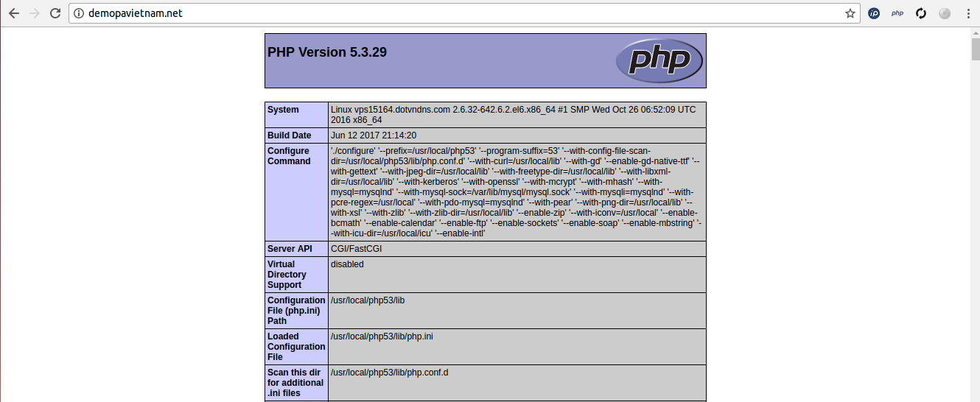Screen dimensions: 980x402
Task: Select the CGI/FastCGI Server API value
Action: coord(356,249)
